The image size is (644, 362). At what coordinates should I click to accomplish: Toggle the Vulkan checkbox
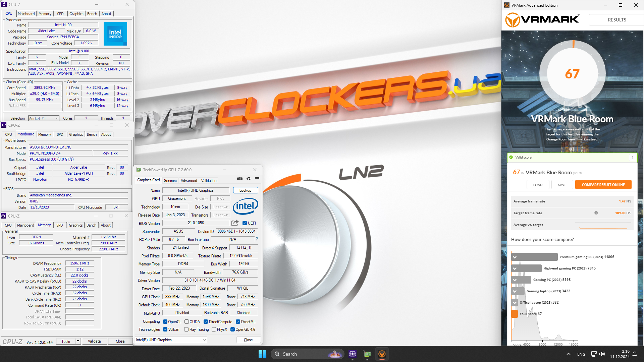165,329
